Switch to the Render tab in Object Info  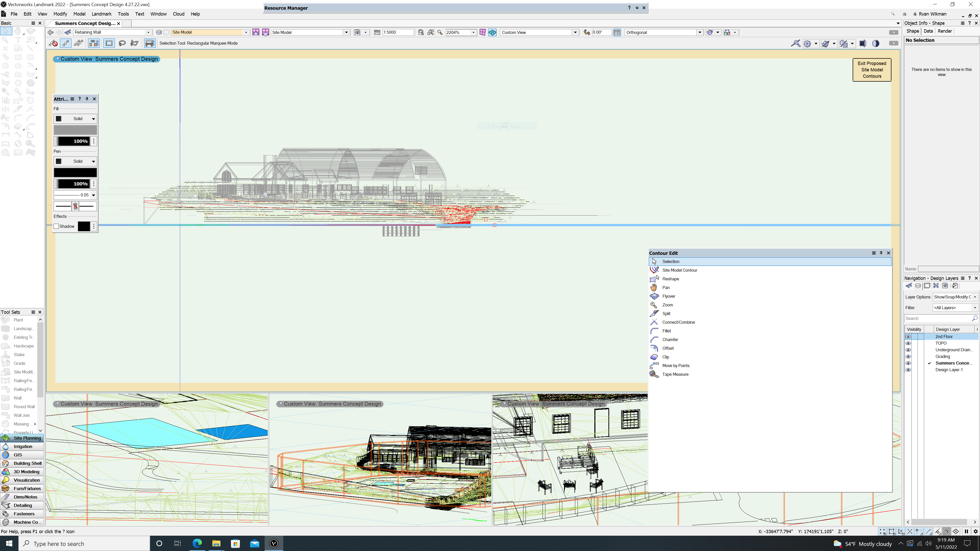pos(945,31)
